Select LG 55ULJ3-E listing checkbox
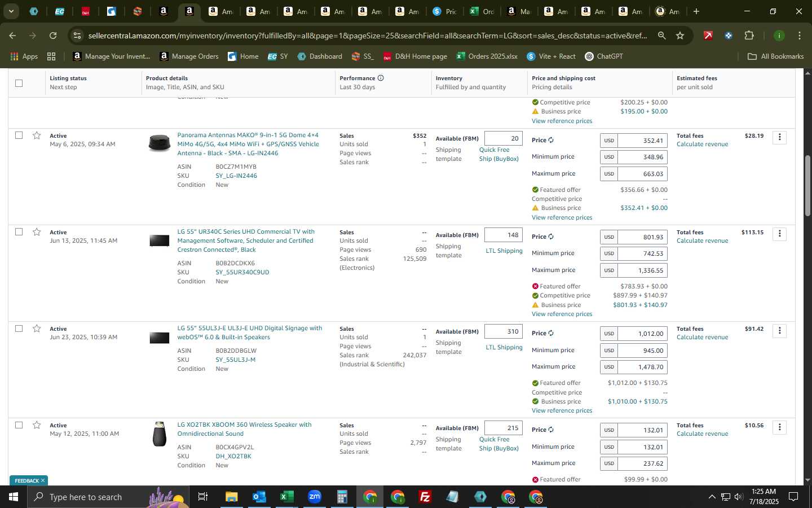812x508 pixels. (19, 329)
